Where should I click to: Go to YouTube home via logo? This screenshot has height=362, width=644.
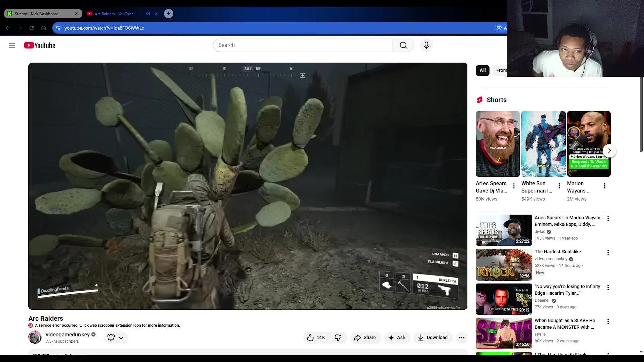click(40, 45)
